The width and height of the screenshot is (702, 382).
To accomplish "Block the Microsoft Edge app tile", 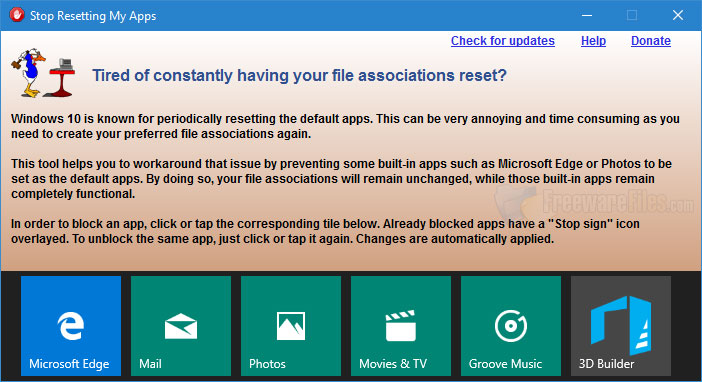I will point(71,326).
